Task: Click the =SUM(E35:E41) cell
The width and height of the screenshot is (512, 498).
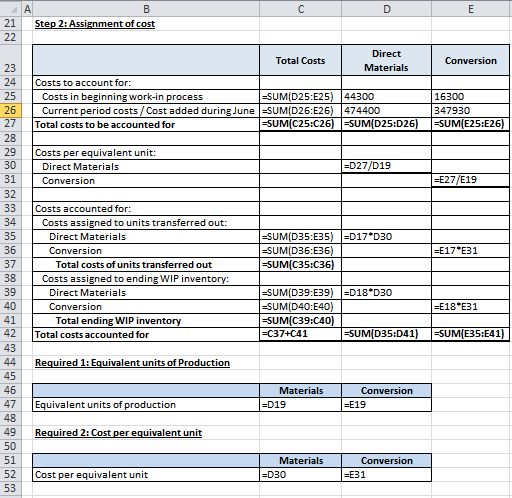Action: (471, 334)
